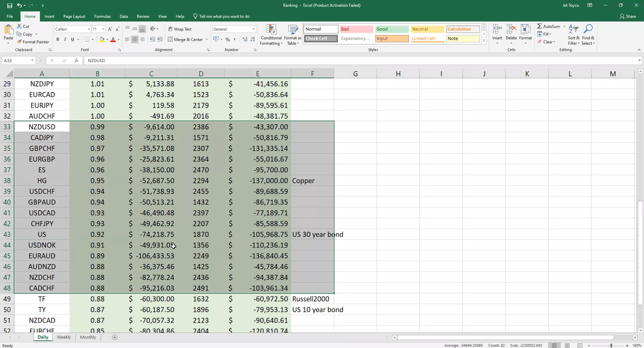Click the Borders grid icon
644x348 pixels.
click(x=87, y=39)
